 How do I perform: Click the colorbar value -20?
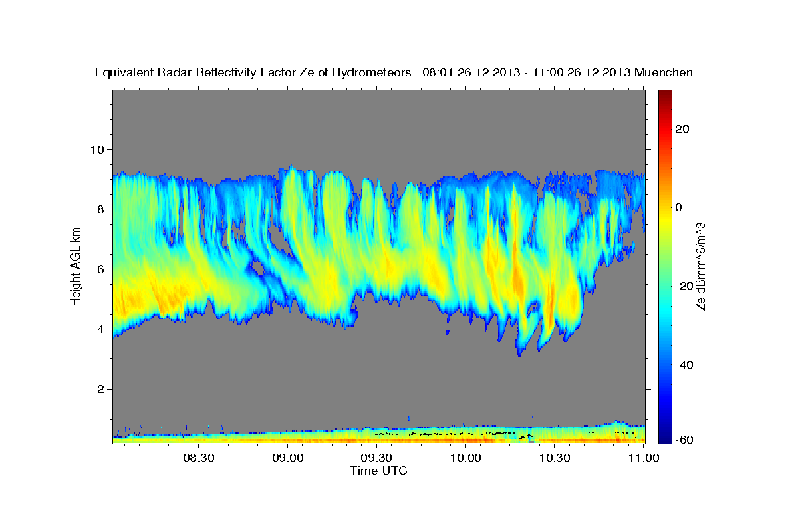pos(683,286)
